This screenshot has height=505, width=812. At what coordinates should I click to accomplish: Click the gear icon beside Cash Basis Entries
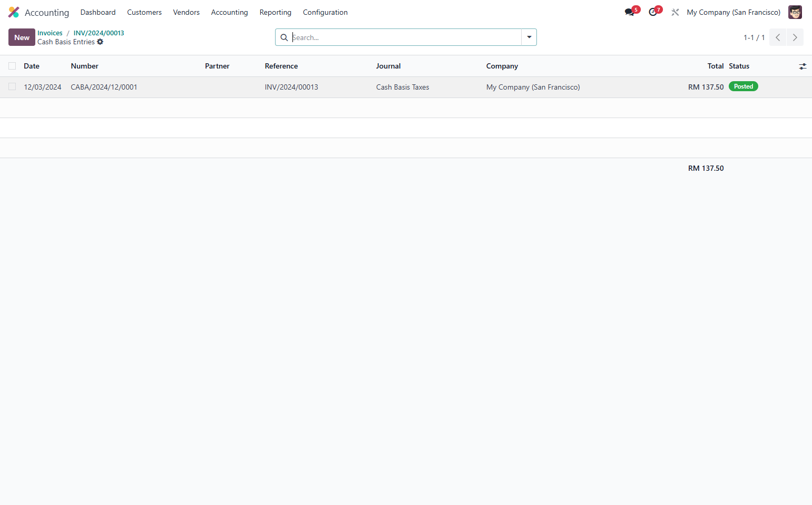[100, 42]
